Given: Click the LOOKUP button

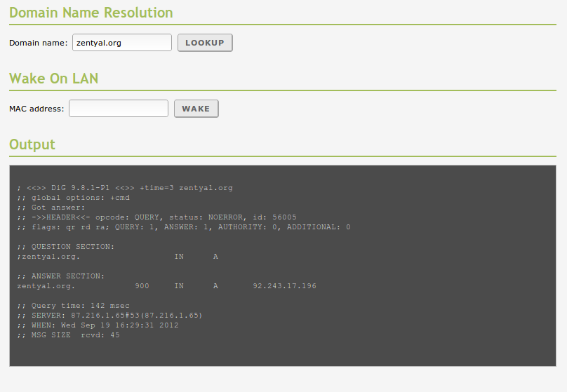Looking at the screenshot, I should tap(205, 43).
